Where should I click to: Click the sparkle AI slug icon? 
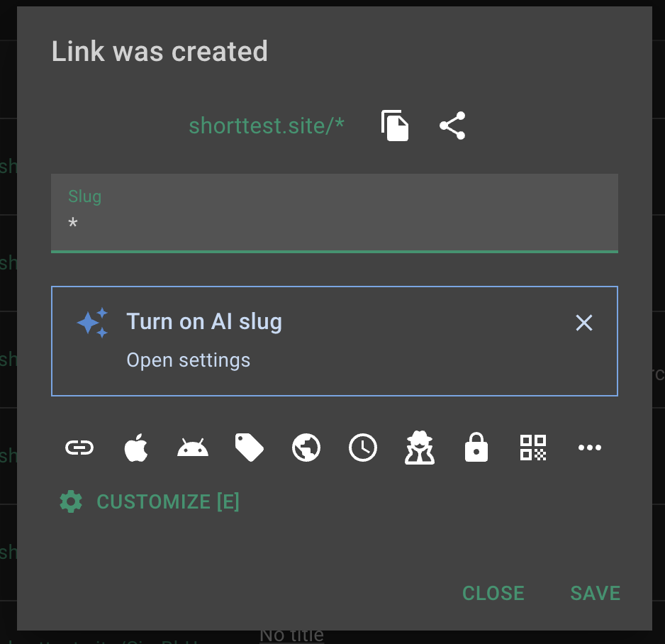93,323
